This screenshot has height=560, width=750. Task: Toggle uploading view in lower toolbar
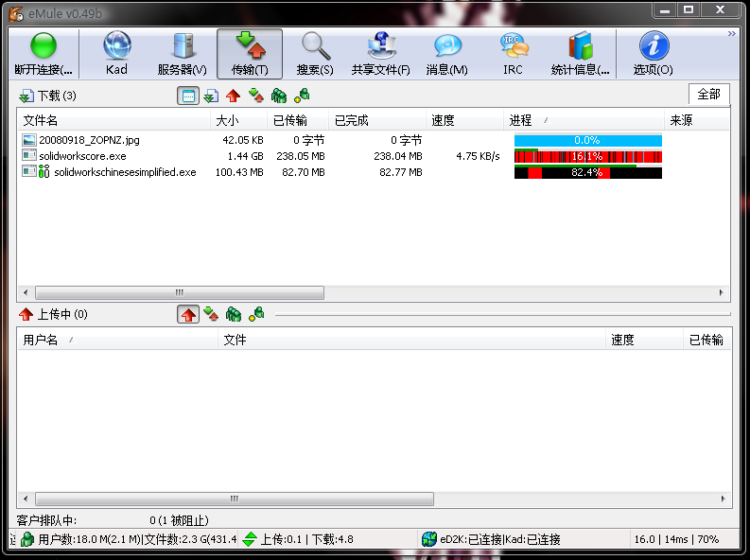[188, 314]
